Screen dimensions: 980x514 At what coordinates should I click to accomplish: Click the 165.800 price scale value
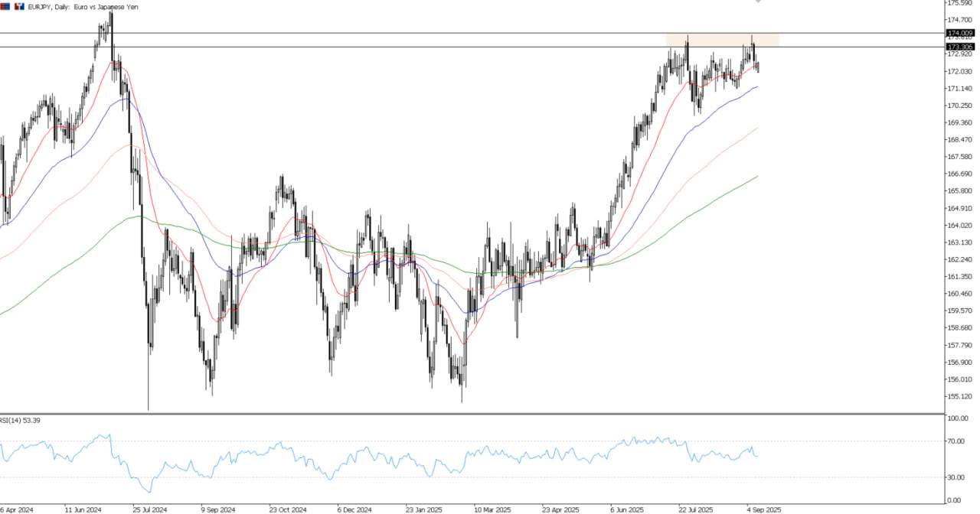point(962,191)
